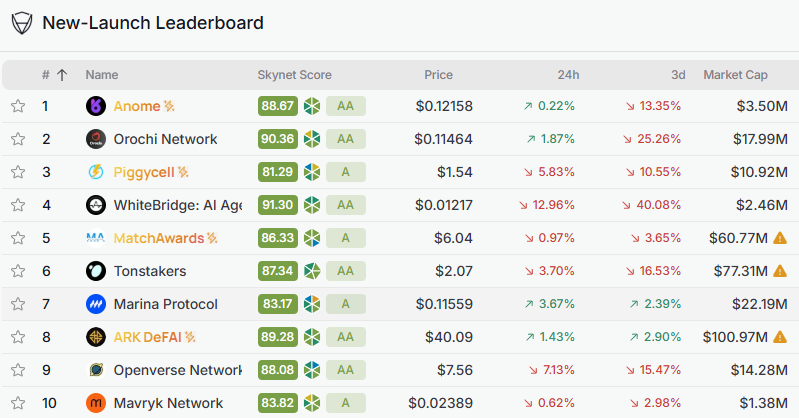Click the Mavryk Network logo icon
Screen dimensions: 799x418
(x=95, y=403)
